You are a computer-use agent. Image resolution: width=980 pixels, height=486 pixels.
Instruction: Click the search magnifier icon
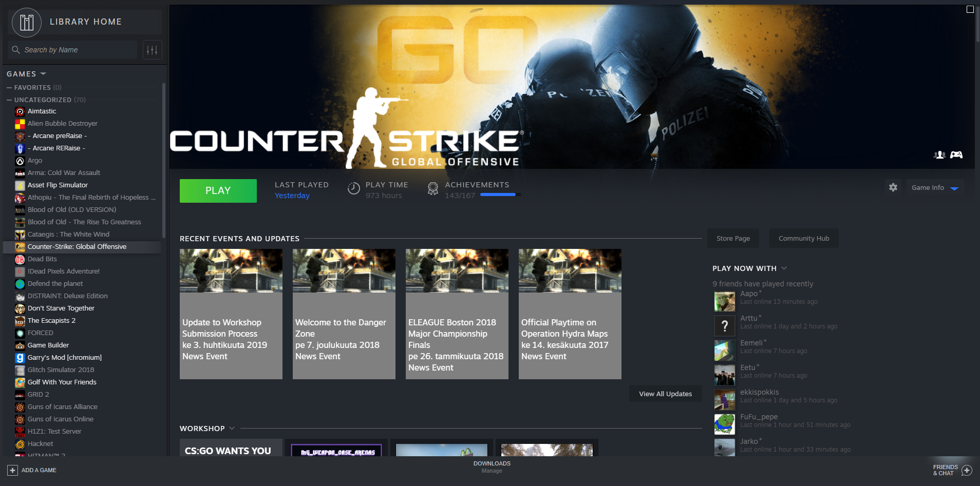pyautogui.click(x=16, y=50)
